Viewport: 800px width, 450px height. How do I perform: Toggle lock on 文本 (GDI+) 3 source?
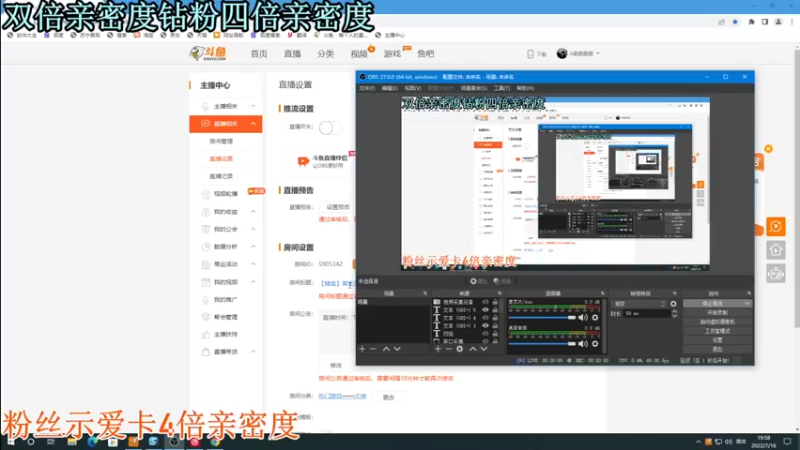(x=495, y=326)
